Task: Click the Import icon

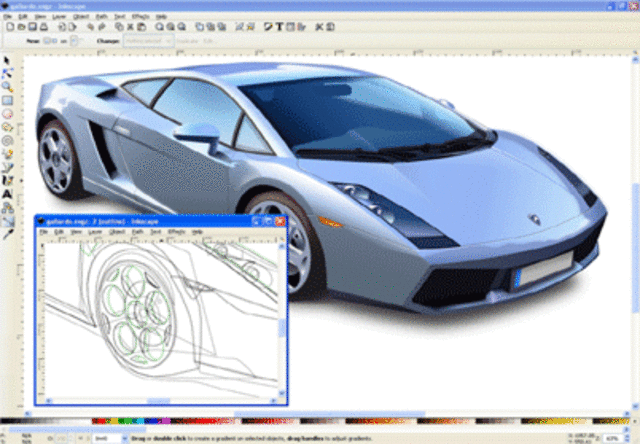Action: [62, 27]
